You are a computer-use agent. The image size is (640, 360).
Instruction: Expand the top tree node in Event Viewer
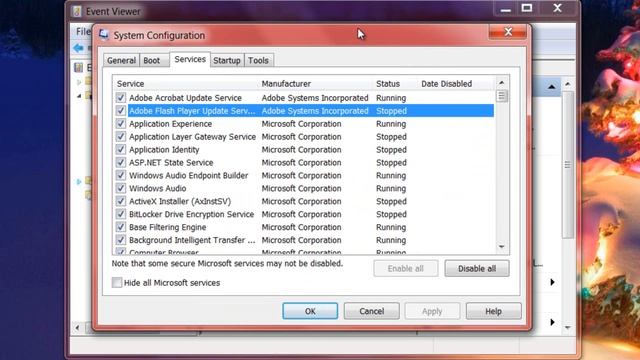(x=79, y=82)
